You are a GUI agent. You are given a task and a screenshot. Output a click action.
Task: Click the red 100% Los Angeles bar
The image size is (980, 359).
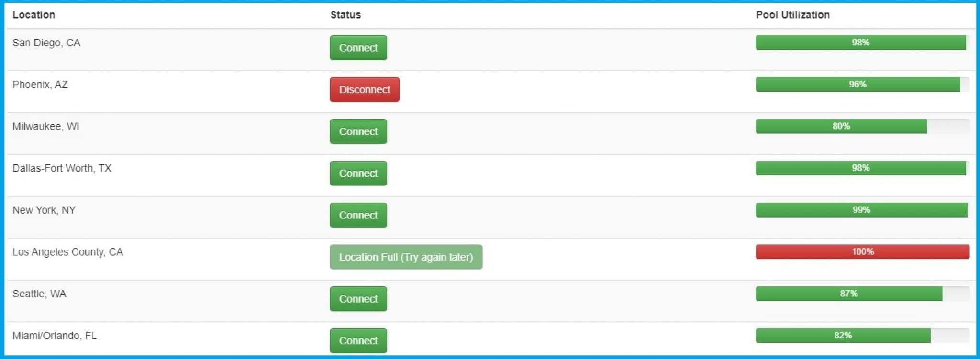point(862,252)
